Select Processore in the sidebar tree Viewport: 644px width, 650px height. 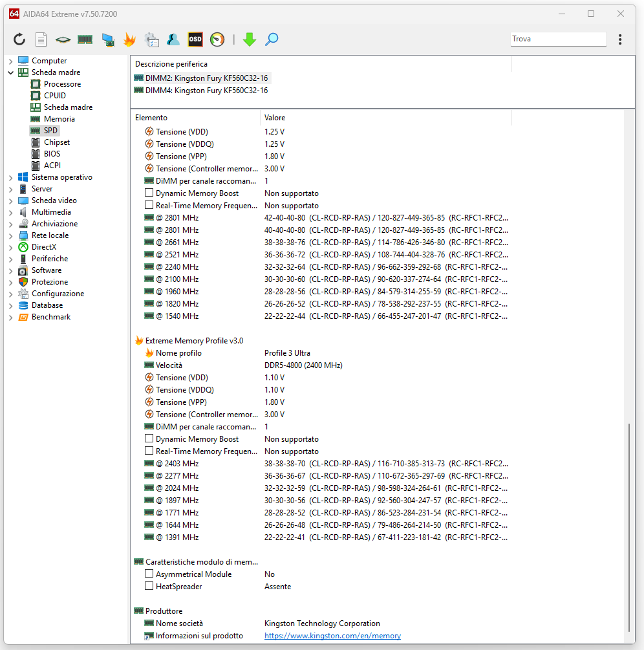[x=62, y=84]
